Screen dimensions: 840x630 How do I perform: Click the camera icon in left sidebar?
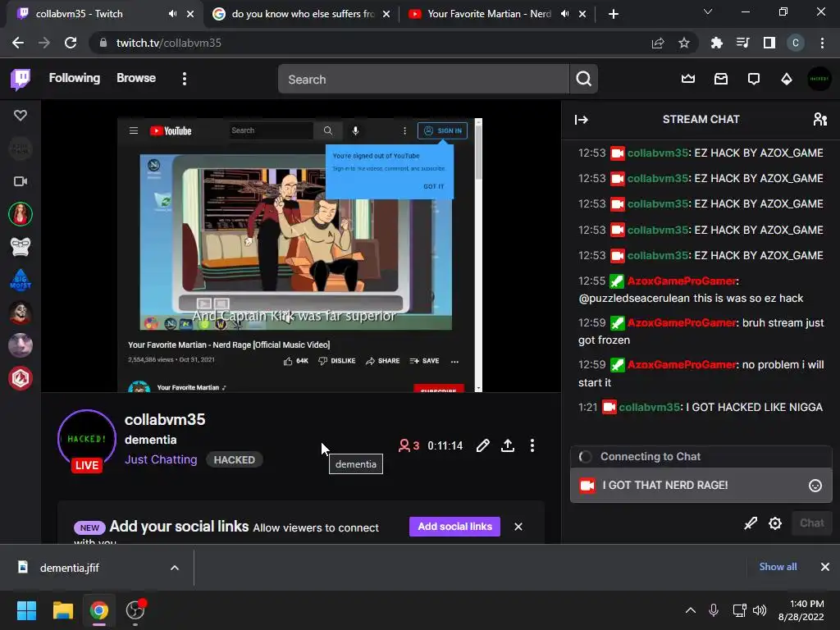pyautogui.click(x=21, y=181)
